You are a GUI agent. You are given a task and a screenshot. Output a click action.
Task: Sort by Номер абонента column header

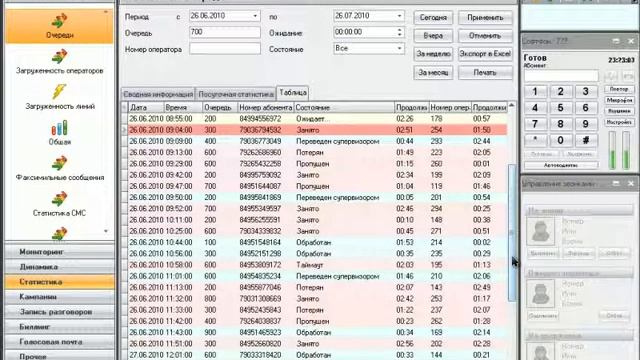[x=265, y=108]
